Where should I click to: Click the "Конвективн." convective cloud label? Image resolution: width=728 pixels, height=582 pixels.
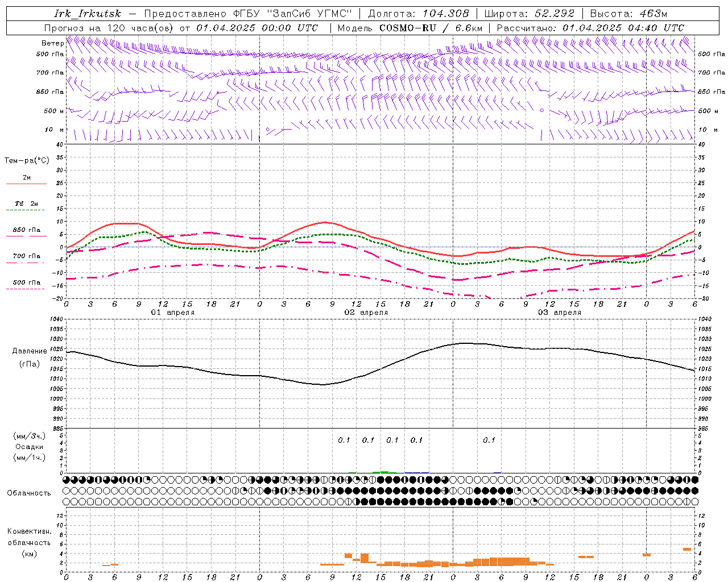point(29,531)
